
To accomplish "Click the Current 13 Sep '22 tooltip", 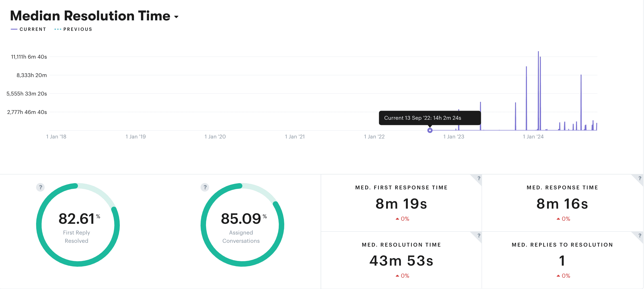I will (429, 118).
